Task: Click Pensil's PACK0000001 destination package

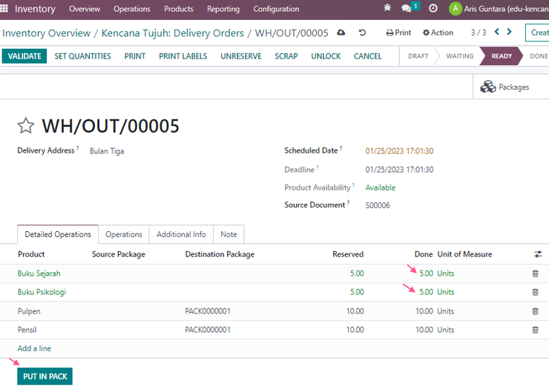Action: 208,330
